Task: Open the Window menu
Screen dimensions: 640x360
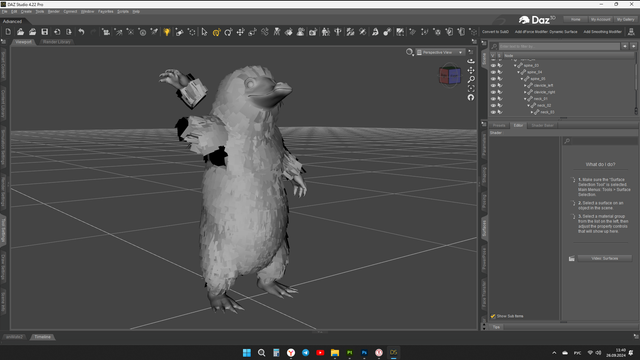Action: [87, 11]
